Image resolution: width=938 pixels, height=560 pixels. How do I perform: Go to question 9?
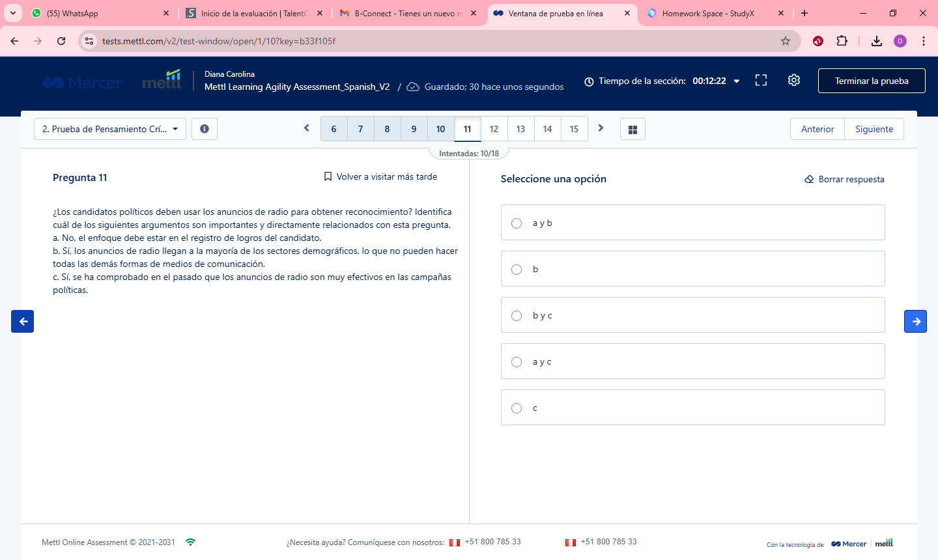coord(414,129)
